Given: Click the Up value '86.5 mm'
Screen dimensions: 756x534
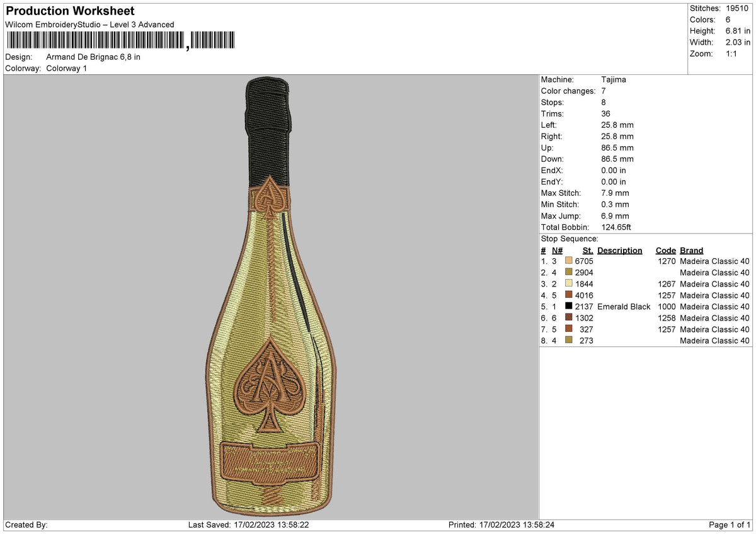Looking at the screenshot, I should pyautogui.click(x=617, y=148).
